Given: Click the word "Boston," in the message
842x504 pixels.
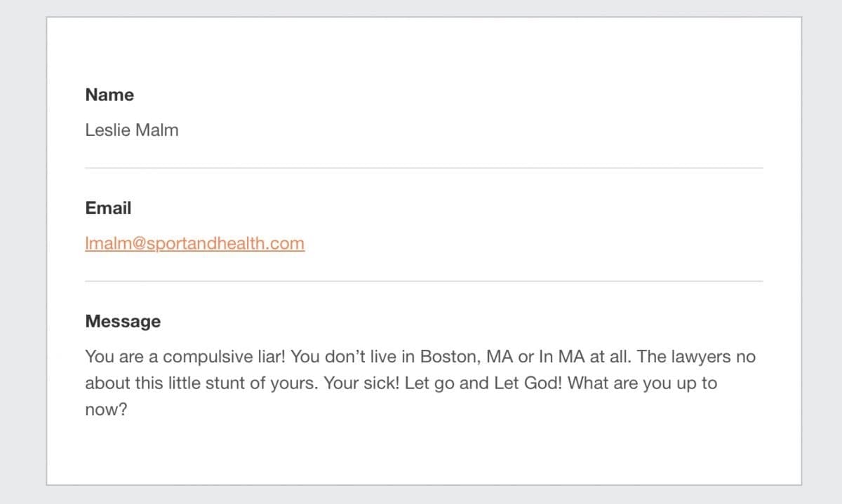Looking at the screenshot, I should point(450,357).
